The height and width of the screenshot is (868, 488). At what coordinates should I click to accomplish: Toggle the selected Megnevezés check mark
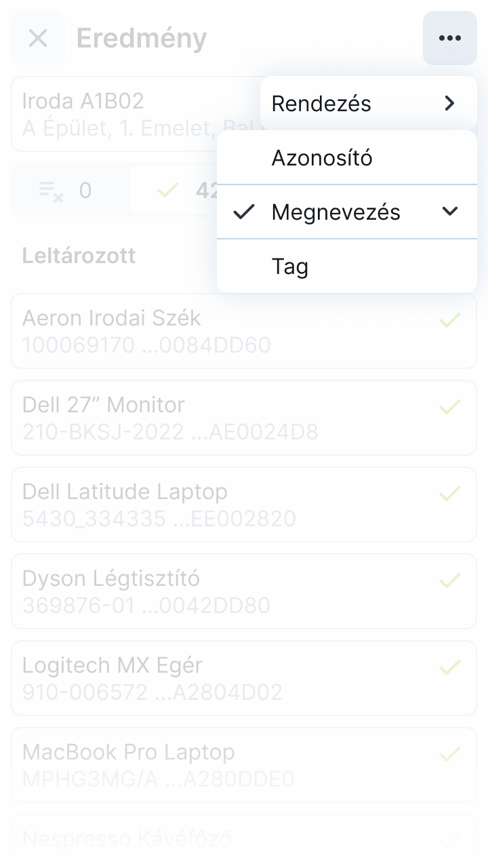pos(243,212)
